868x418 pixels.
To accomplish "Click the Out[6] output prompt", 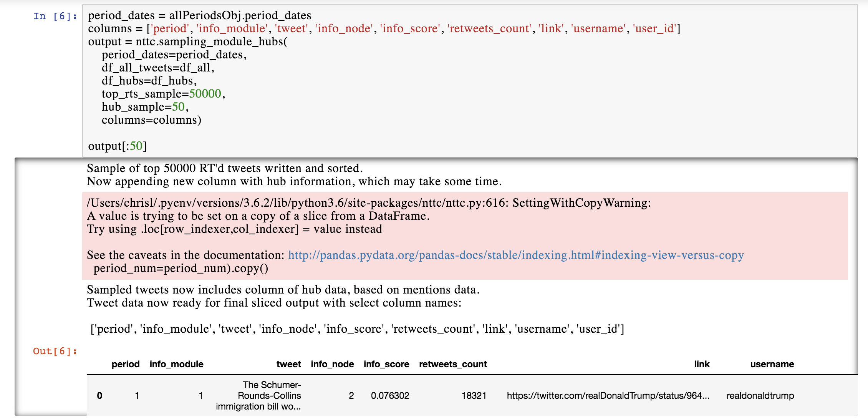I will 55,351.
